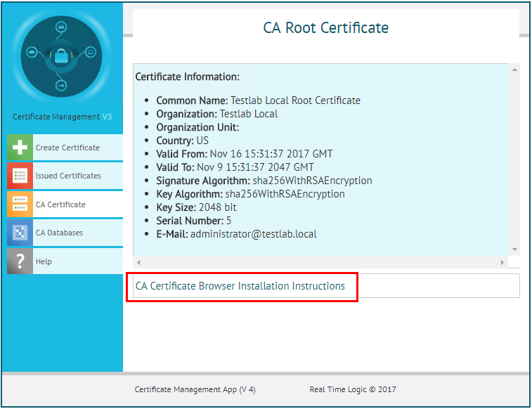Click the Organization Testlab Local line
The height and width of the screenshot is (409, 532).
tap(216, 114)
